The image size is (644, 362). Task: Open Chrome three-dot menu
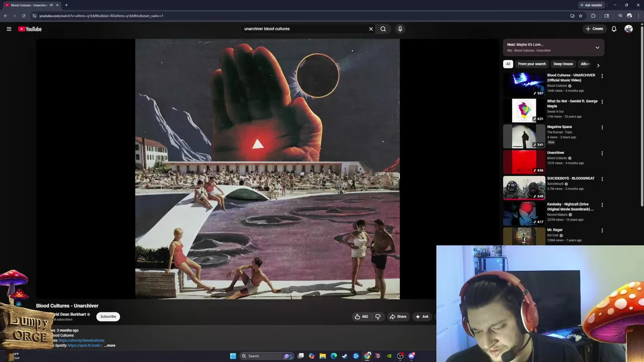point(638,16)
